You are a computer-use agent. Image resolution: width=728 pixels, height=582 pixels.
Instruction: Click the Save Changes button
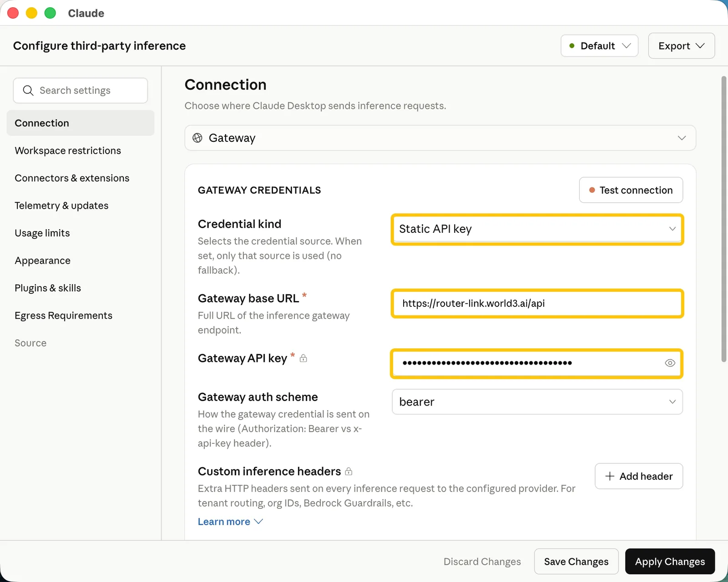(x=576, y=562)
